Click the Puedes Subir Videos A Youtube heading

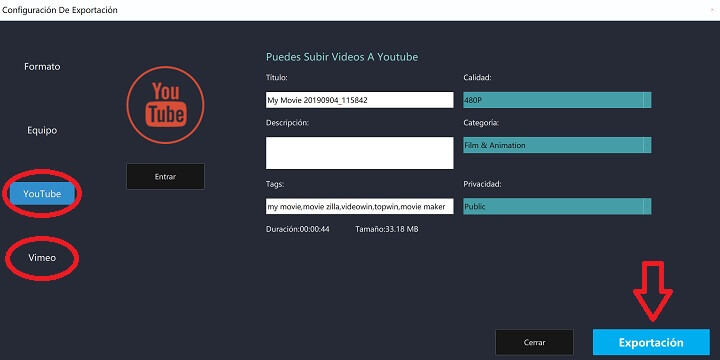pos(342,57)
